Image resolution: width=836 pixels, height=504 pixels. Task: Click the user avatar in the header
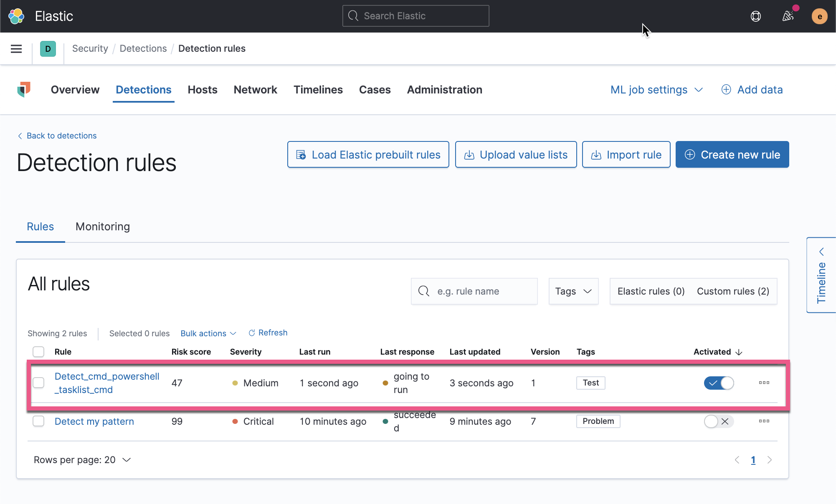[819, 16]
